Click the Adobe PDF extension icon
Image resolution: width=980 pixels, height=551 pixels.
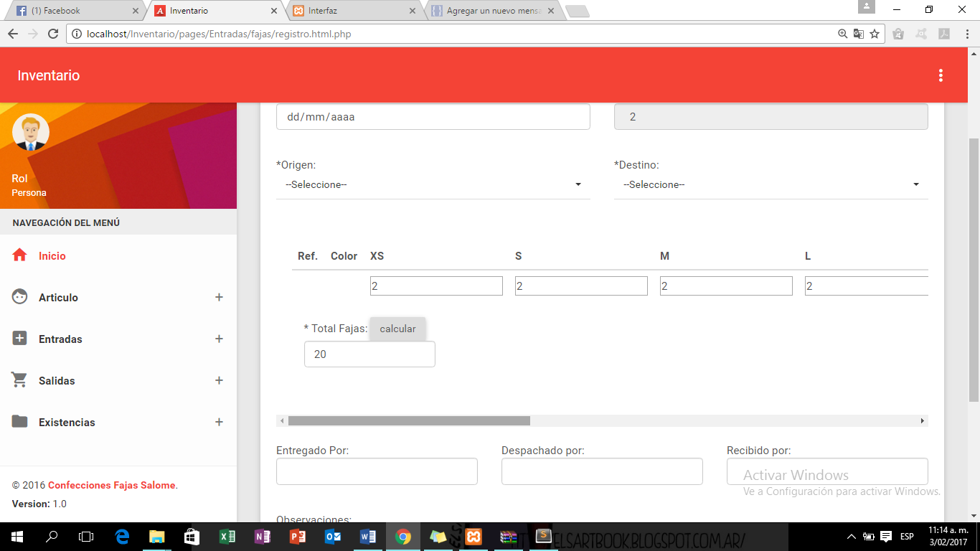pyautogui.click(x=944, y=34)
